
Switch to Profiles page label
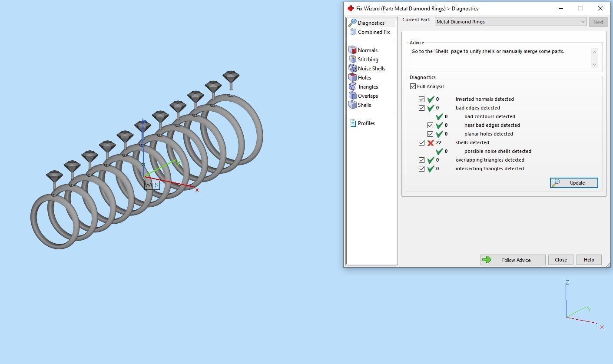point(366,123)
